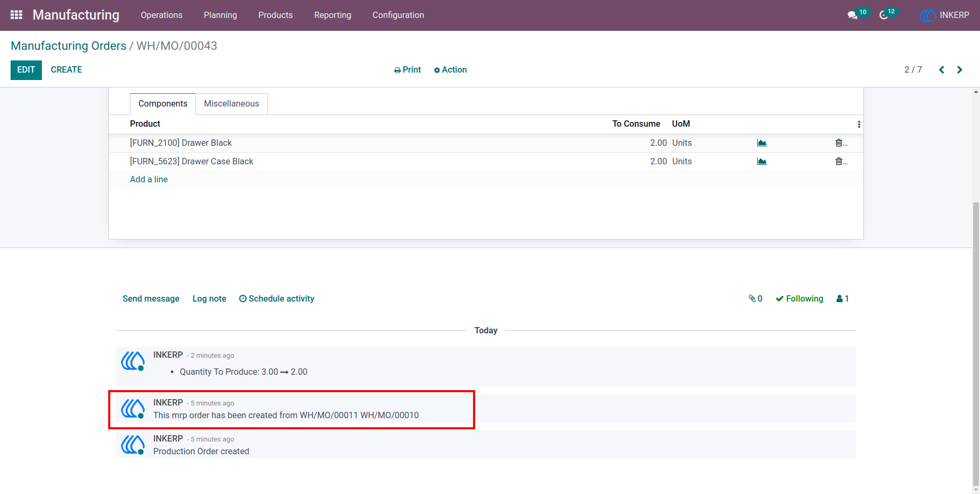
Task: Open the Action dropdown
Action: pyautogui.click(x=450, y=70)
